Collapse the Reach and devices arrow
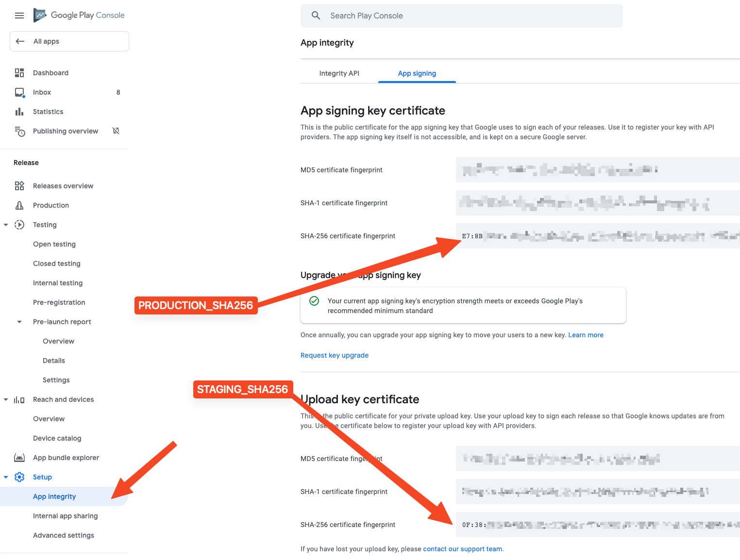This screenshot has width=740, height=560. (6, 399)
